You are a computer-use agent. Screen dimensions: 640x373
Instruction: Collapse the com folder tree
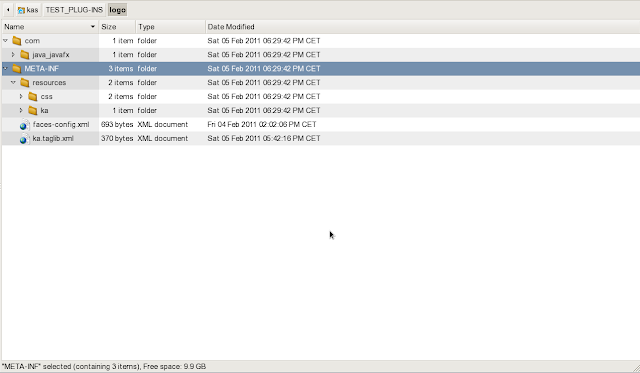5,40
